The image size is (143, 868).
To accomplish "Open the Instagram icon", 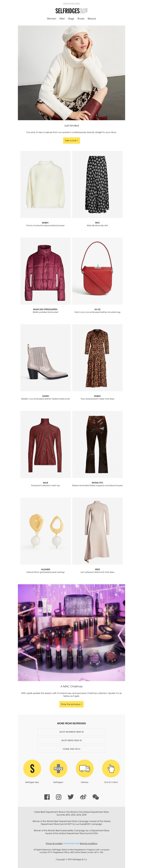I will (x=59, y=797).
